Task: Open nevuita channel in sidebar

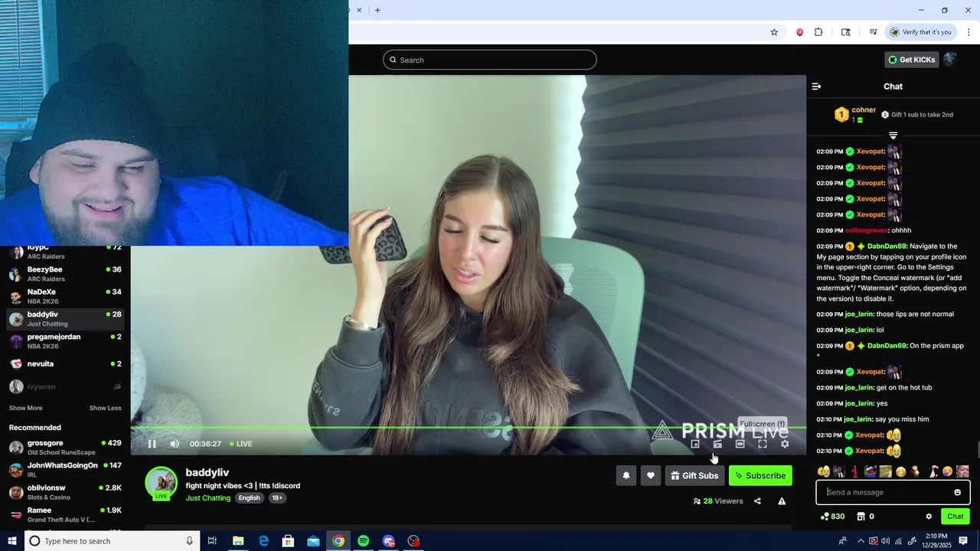Action: (x=65, y=364)
